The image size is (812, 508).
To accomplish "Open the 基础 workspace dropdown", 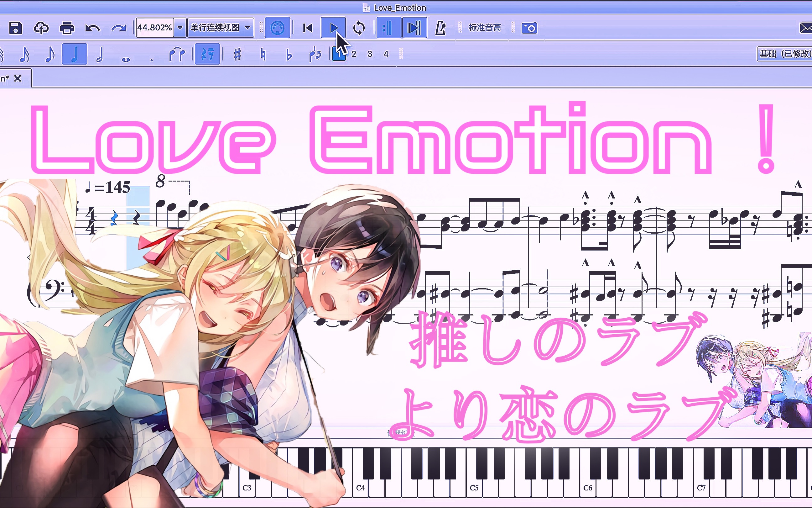I will [784, 54].
